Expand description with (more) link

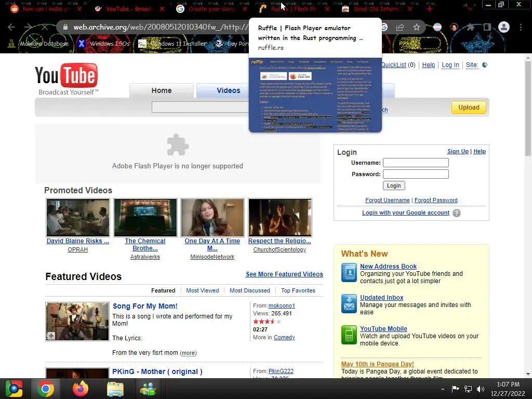(x=188, y=353)
